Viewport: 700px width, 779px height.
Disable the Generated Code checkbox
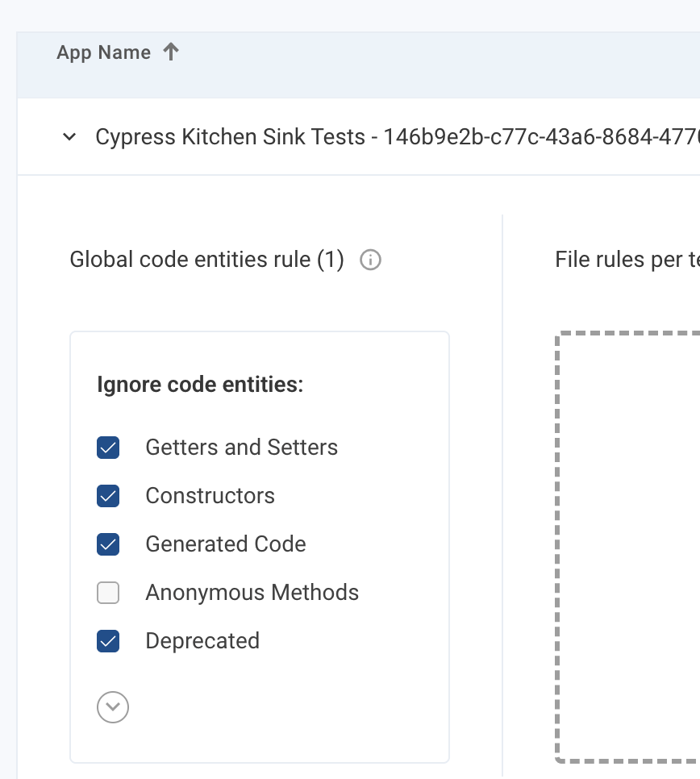[108, 544]
